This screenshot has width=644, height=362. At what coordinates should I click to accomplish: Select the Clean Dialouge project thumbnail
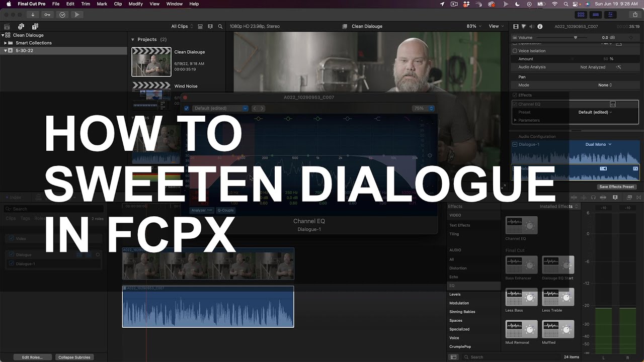[x=151, y=62]
